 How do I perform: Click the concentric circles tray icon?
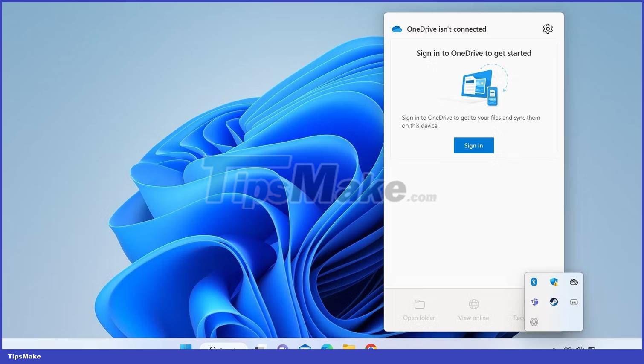534,322
